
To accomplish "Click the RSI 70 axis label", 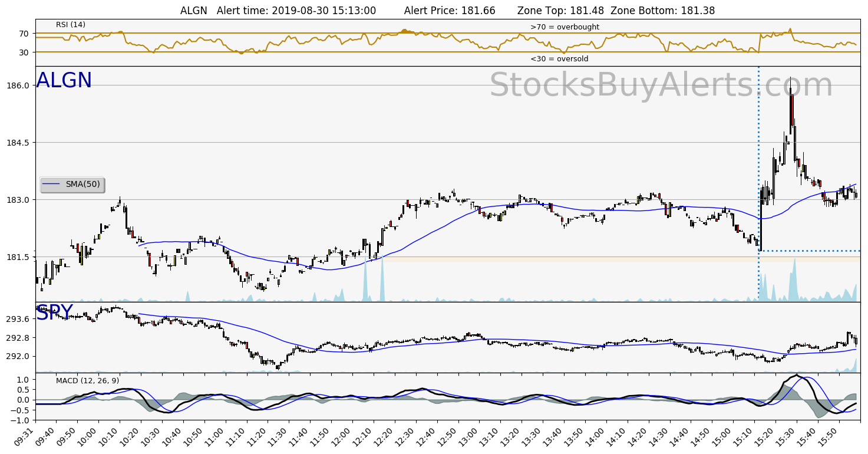I will point(24,34).
